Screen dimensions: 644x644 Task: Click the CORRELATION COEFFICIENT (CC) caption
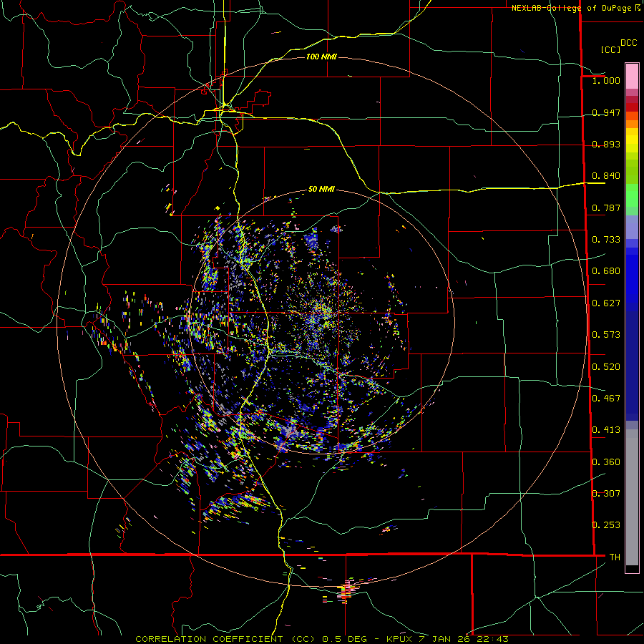tap(225, 639)
